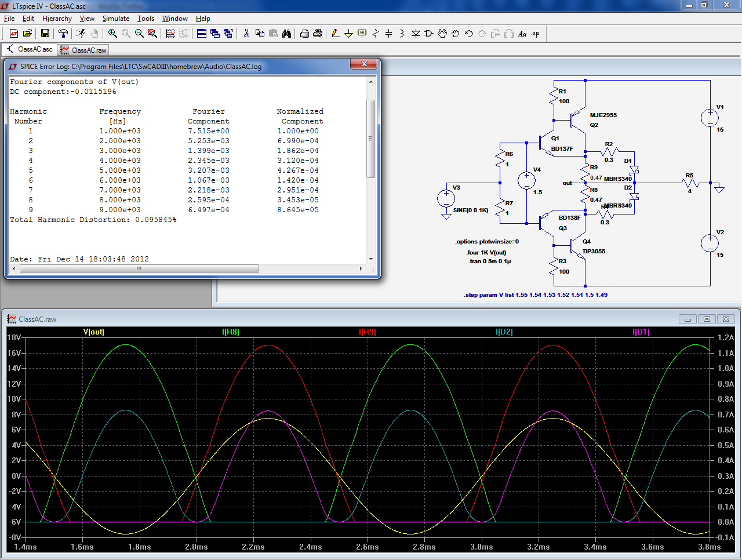Select the drag fist tool

(x=456, y=34)
